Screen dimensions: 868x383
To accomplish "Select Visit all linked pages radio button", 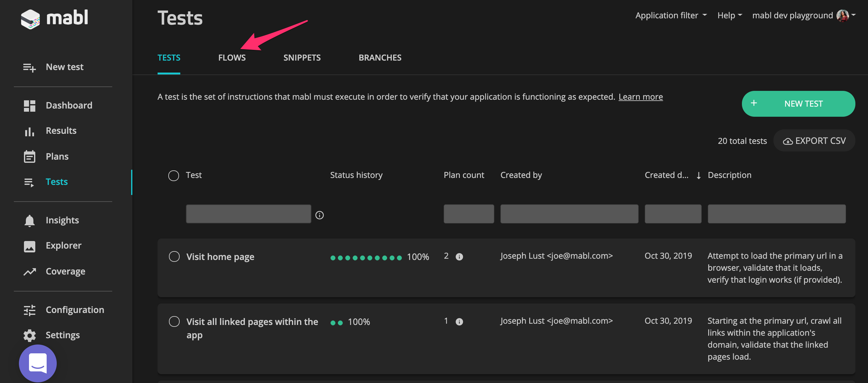I will (x=174, y=321).
